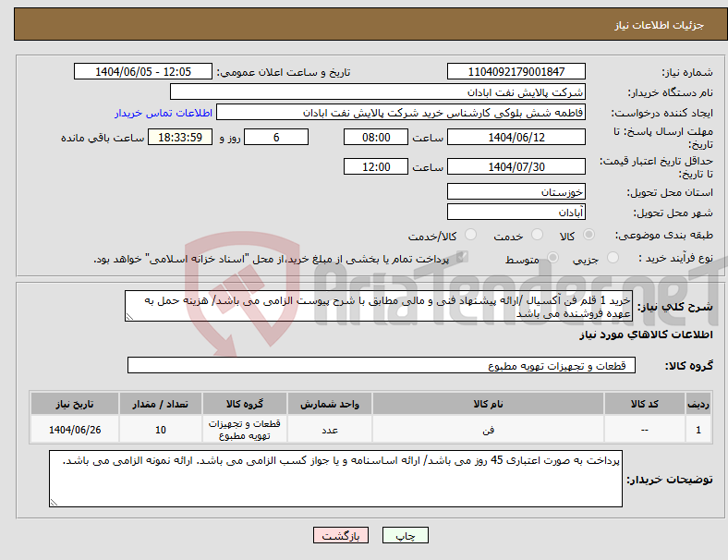728x560 pixels.
Task: Click the item name cell فن
Action: [x=488, y=430]
